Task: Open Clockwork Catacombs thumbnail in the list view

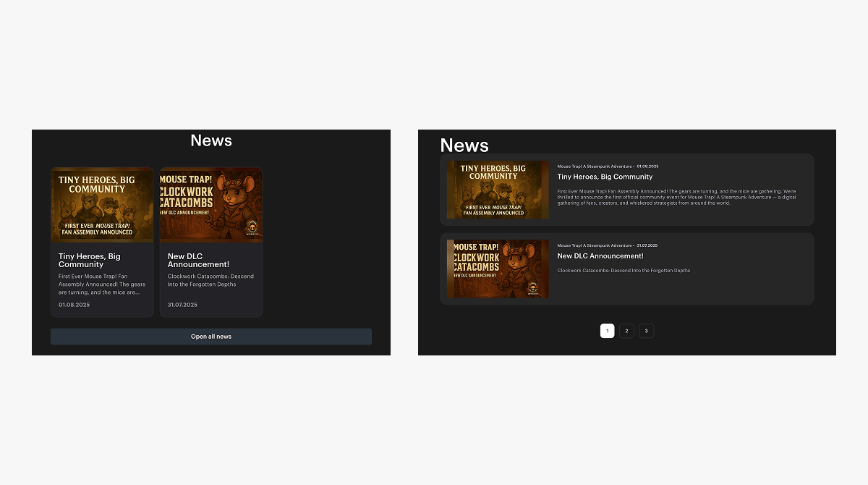Action: (x=498, y=269)
